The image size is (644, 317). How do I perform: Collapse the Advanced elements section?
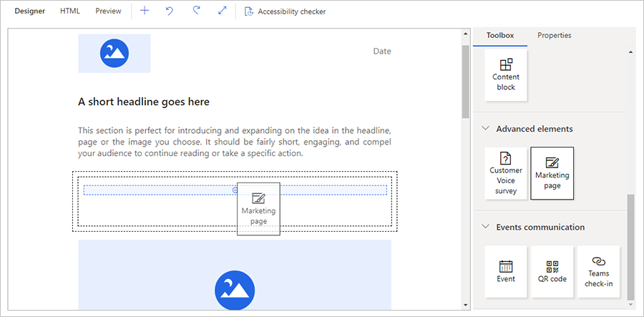tap(487, 129)
